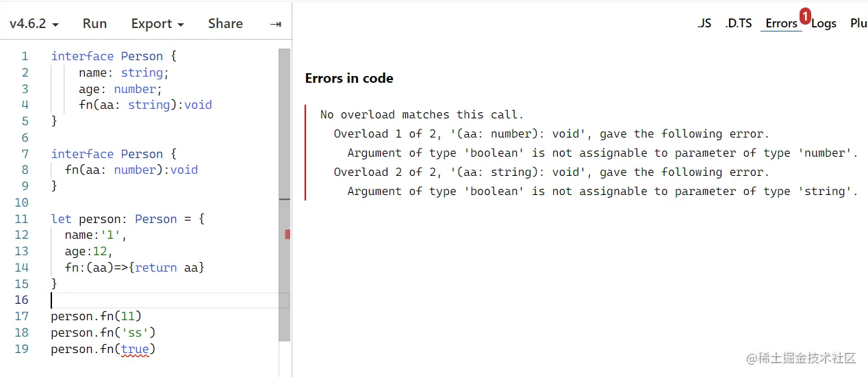Switch to the .JS tab
Viewport: 868px width, 377px height.
tap(704, 23)
